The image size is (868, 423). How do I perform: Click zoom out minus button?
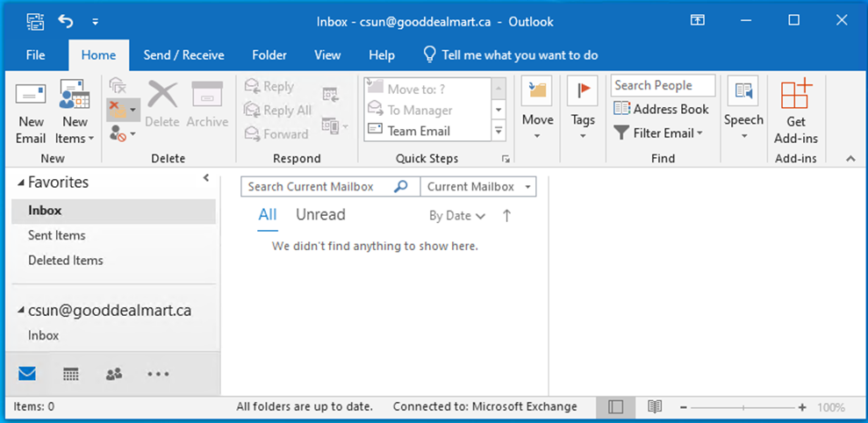pyautogui.click(x=684, y=408)
